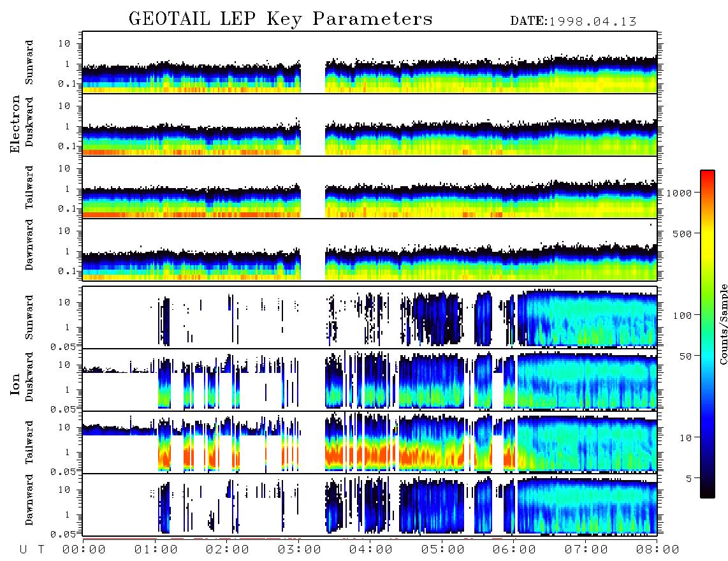This screenshot has width=728, height=561.
Task: Select the Electron "Tailward" axis label
Action: pos(29,187)
